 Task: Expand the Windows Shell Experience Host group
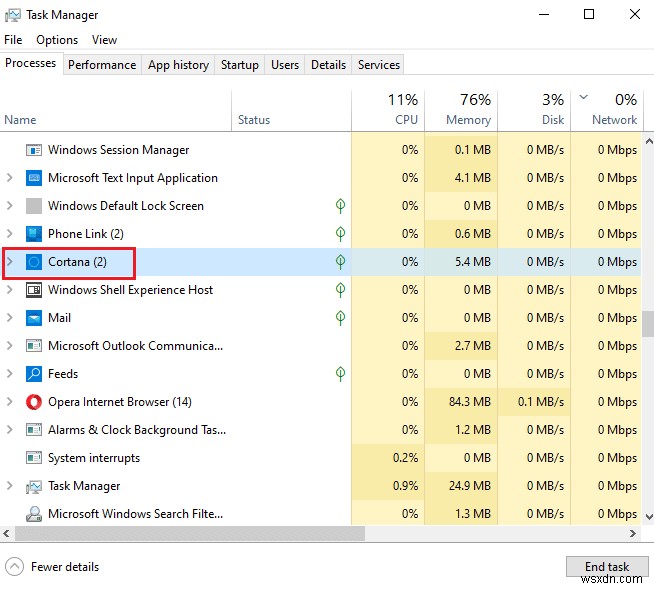(x=10, y=289)
